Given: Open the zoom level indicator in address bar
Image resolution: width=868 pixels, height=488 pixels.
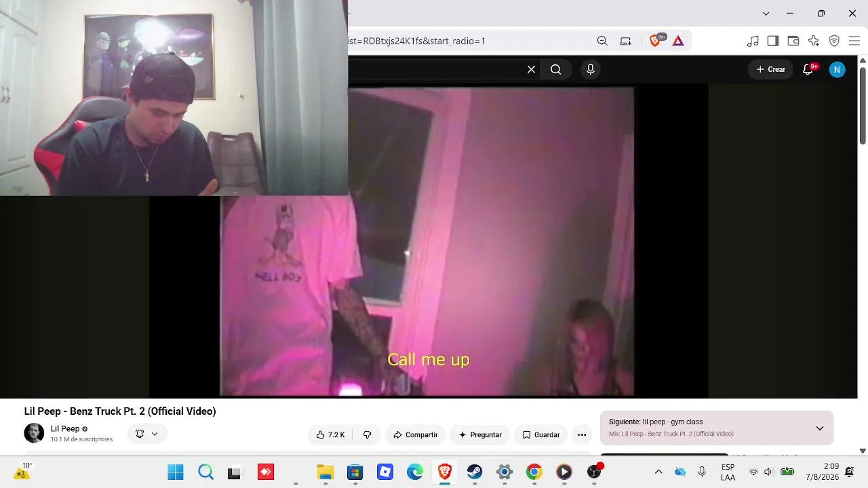Looking at the screenshot, I should (602, 41).
